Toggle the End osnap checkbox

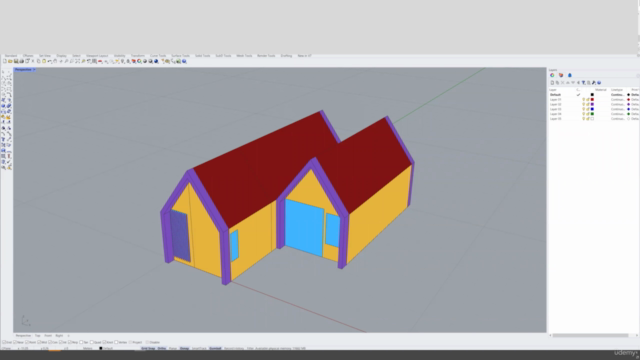coord(4,342)
